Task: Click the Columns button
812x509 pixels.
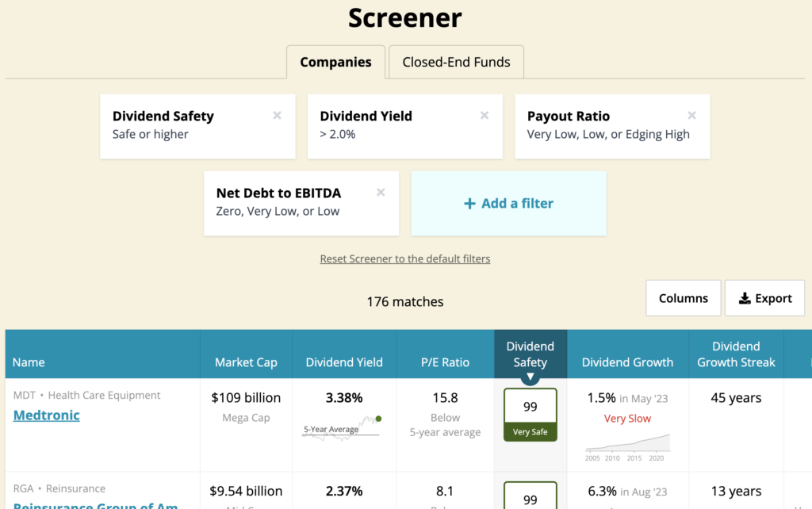Action: pyautogui.click(x=683, y=297)
